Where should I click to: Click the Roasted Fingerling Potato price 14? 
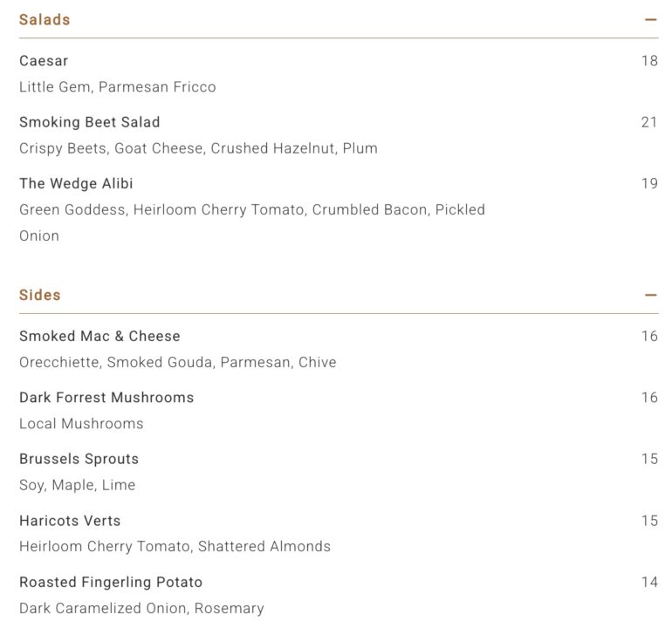tap(649, 582)
